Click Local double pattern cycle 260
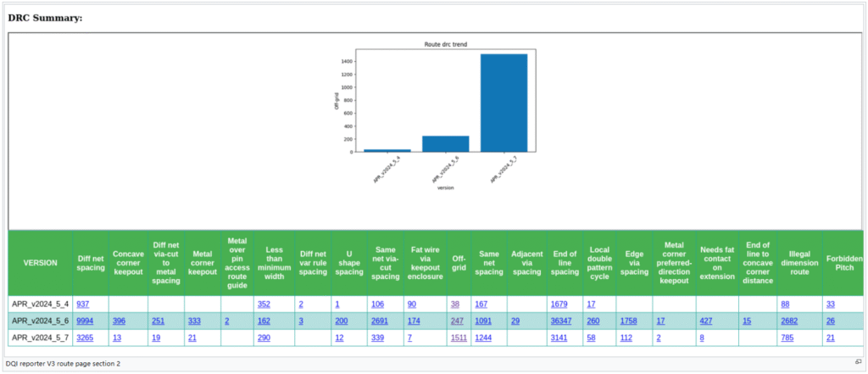The image size is (868, 374). [593, 321]
